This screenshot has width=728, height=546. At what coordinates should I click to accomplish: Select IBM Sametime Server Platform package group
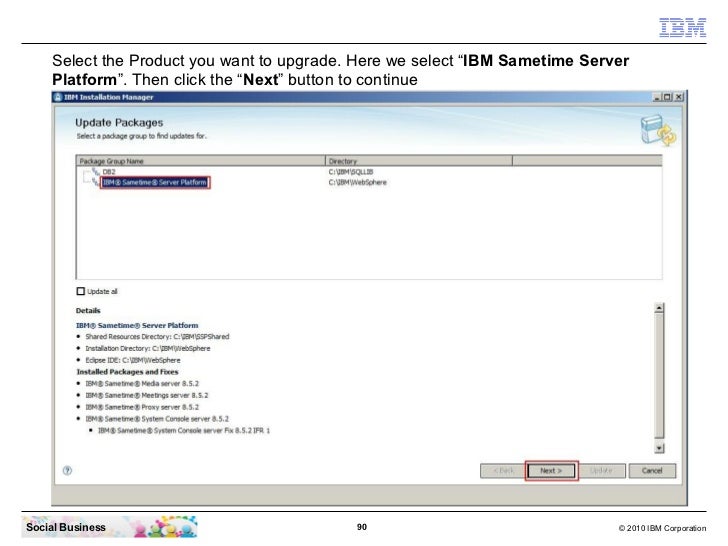click(155, 182)
